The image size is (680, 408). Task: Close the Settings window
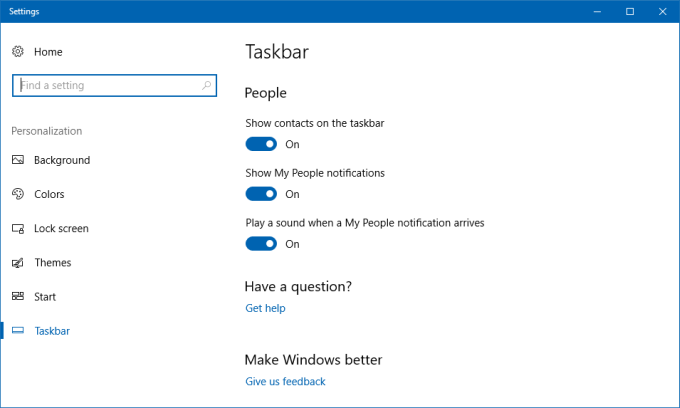662,12
